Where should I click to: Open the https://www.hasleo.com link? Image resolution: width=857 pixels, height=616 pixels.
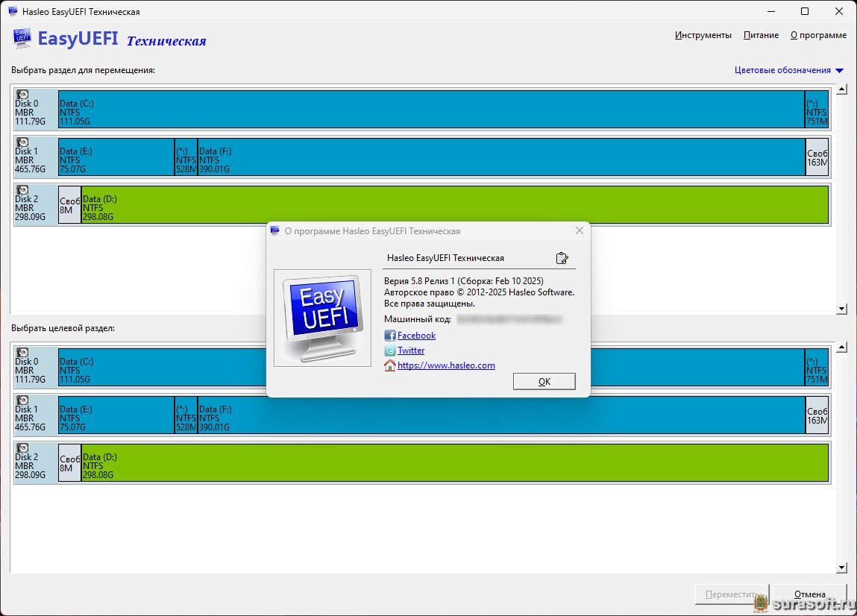(x=446, y=365)
